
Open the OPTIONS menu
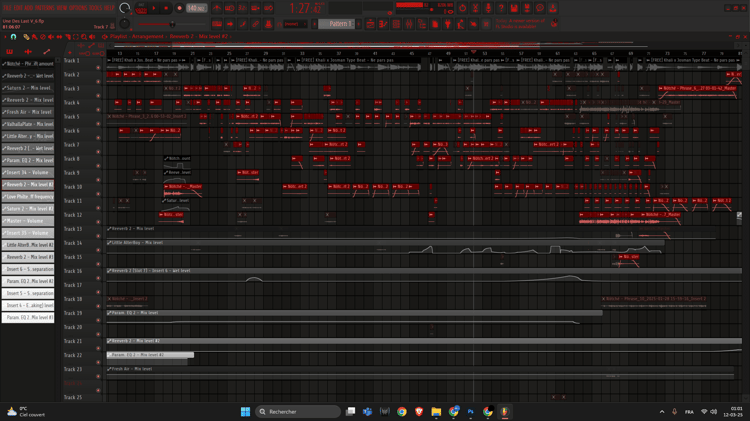(79, 8)
